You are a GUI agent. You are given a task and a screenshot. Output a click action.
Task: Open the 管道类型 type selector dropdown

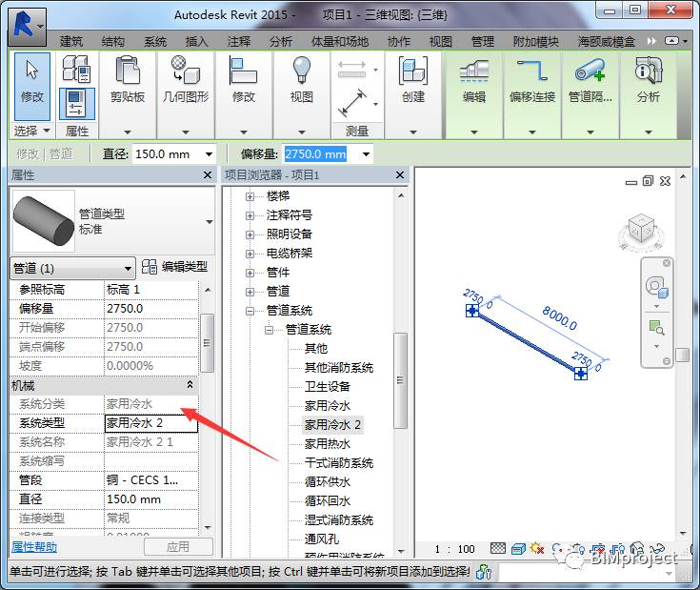tap(210, 222)
